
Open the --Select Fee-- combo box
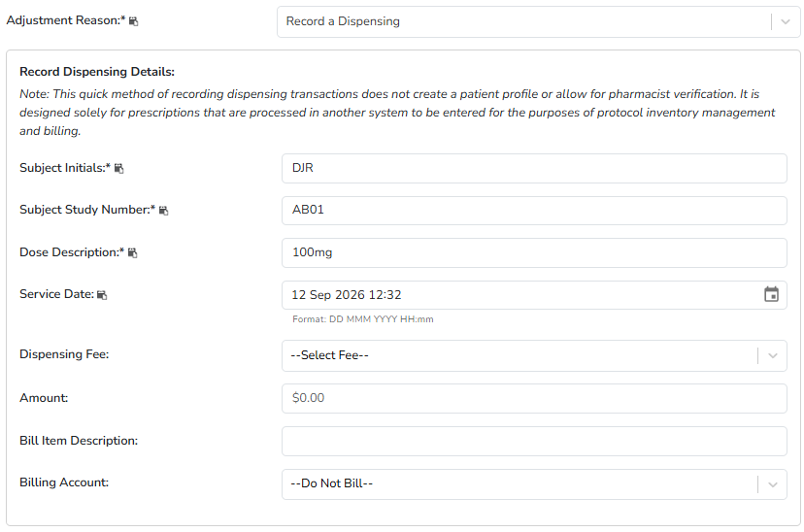click(534, 355)
